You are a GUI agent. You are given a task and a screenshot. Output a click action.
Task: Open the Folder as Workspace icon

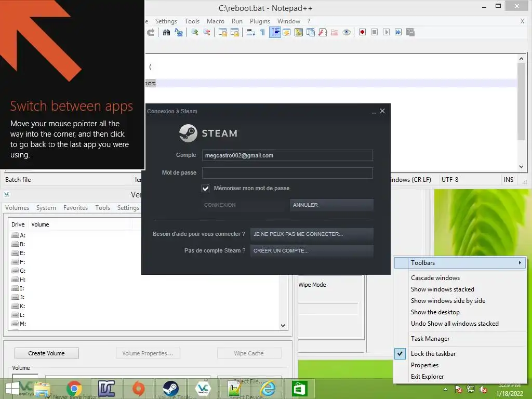pyautogui.click(x=335, y=32)
